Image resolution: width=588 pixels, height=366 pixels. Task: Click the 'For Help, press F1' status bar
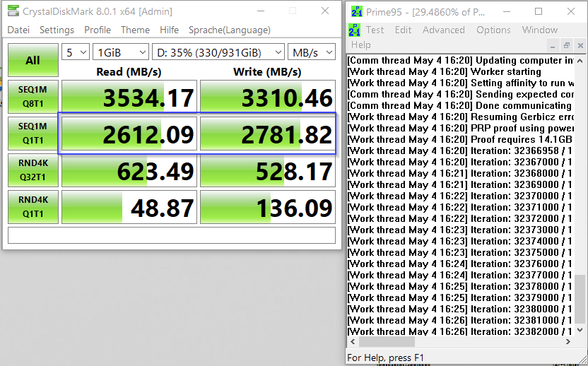click(x=385, y=358)
